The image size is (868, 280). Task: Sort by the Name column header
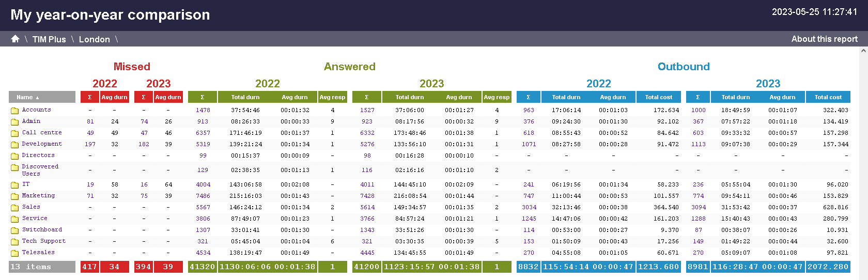[x=42, y=97]
